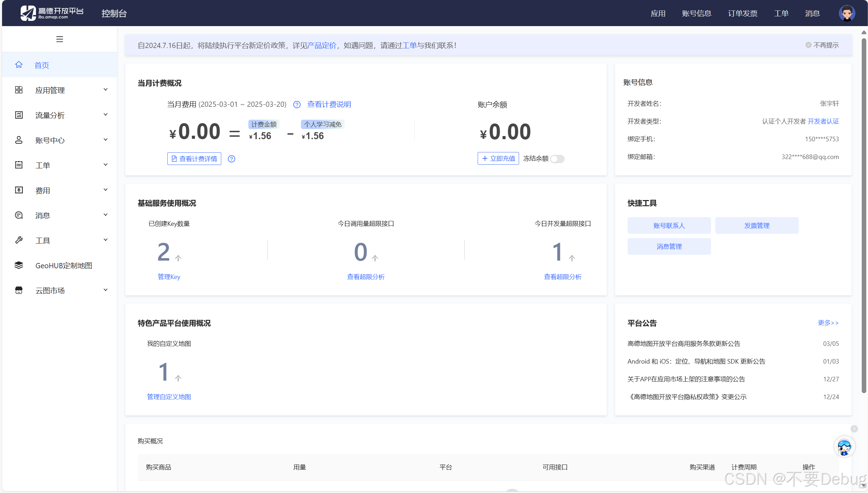Open 账号信息 in the top navigation
This screenshot has height=493, width=868.
coord(696,13)
